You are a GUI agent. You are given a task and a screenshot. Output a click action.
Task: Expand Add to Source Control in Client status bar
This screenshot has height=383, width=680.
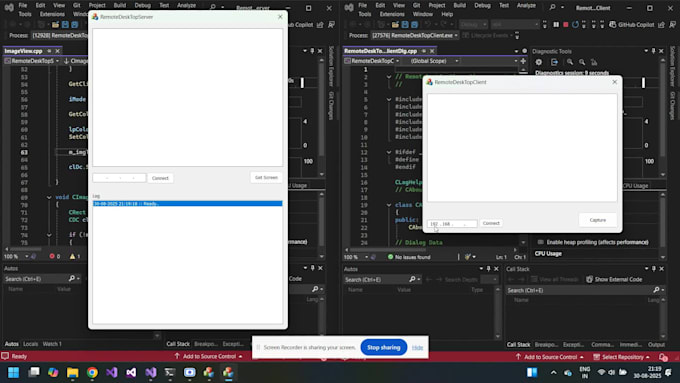[550, 357]
